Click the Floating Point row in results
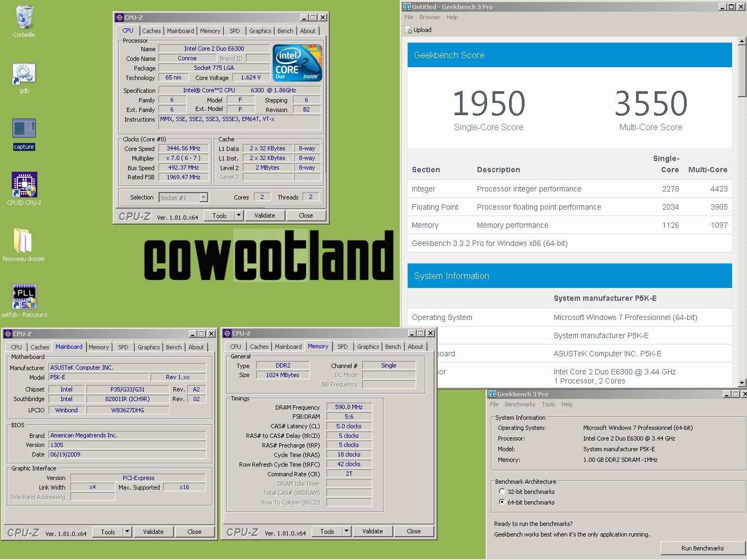The width and height of the screenshot is (747, 560). (570, 207)
